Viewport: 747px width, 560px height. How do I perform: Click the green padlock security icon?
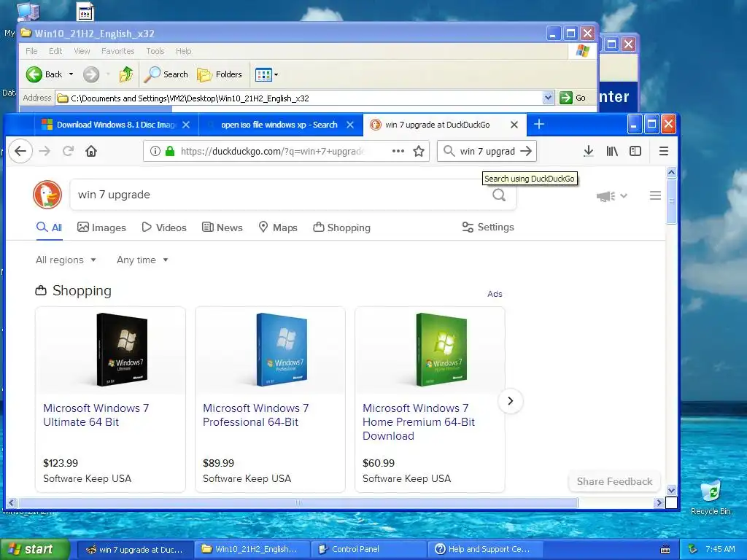point(169,152)
